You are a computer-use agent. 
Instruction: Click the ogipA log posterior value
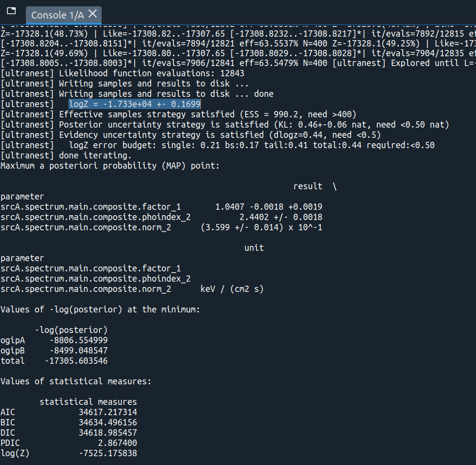pos(78,340)
